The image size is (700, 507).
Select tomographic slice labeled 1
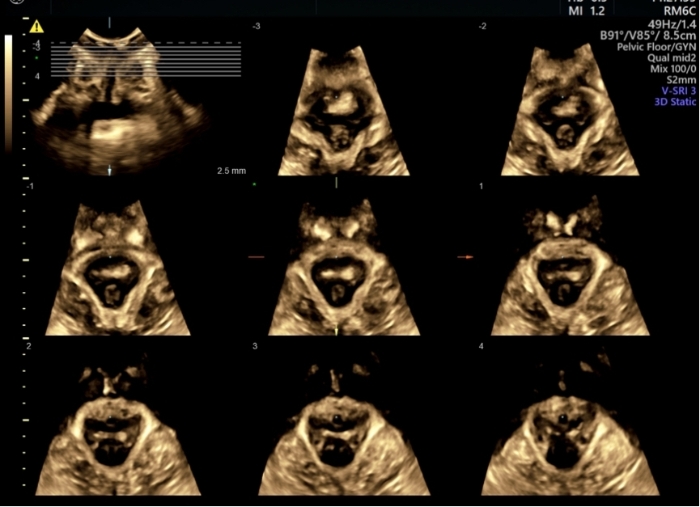pos(570,266)
